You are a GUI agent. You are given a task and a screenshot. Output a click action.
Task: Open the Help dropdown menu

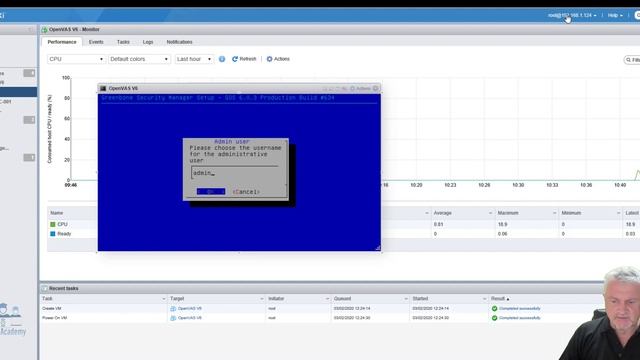[615, 16]
